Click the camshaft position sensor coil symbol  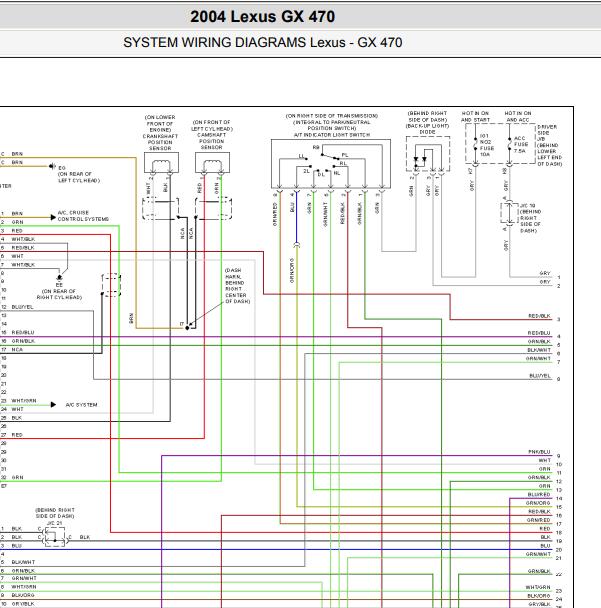click(212, 166)
